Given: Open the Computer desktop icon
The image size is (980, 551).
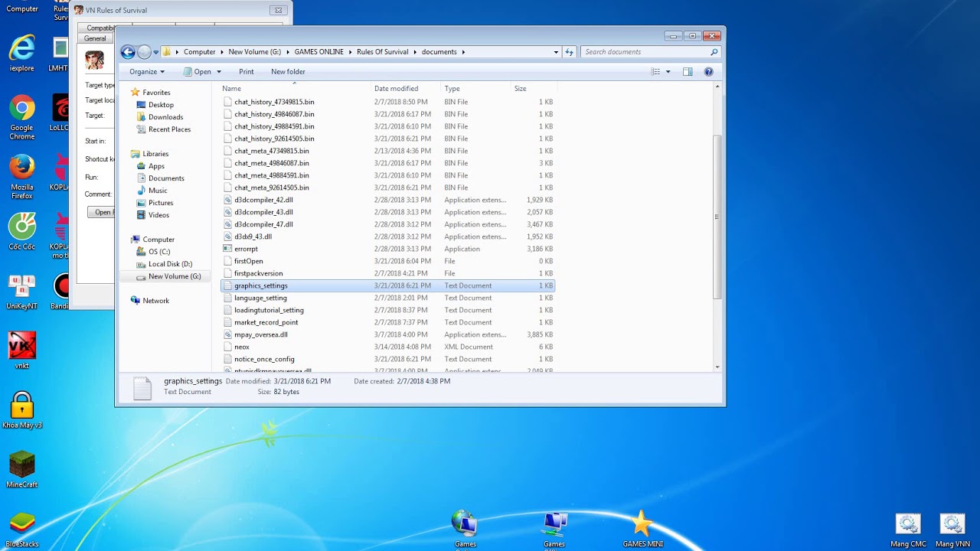Looking at the screenshot, I should [x=21, y=8].
